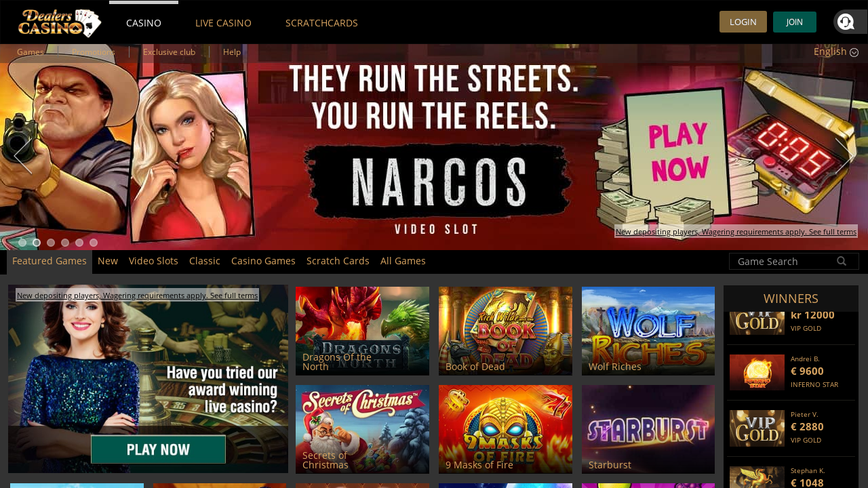Screen dimensions: 868x488
Task: Open VIP Gold icon for Pieter V.
Action: coord(757,428)
